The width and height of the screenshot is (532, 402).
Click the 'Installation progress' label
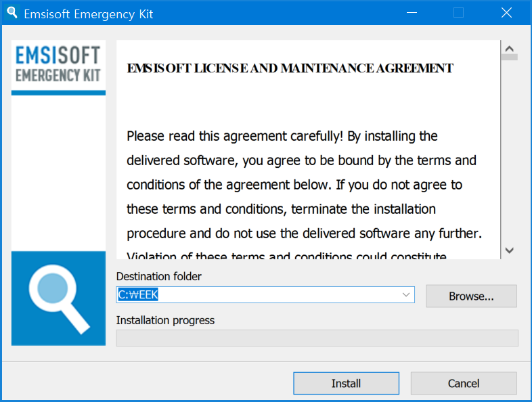[165, 320]
